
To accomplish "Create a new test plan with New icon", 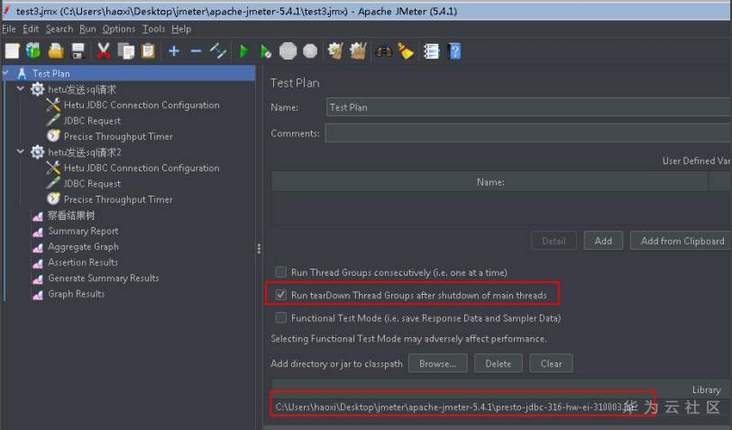I will [x=12, y=51].
